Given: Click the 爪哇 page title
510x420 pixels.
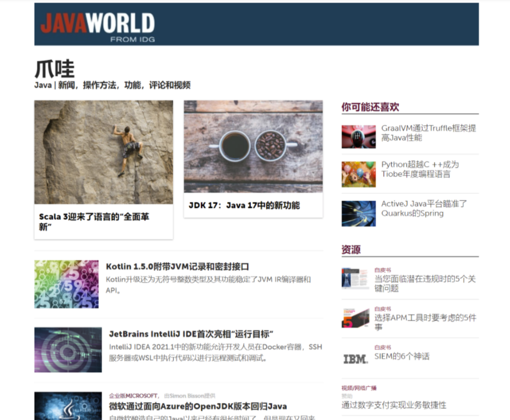Looking at the screenshot, I should pyautogui.click(x=54, y=69).
